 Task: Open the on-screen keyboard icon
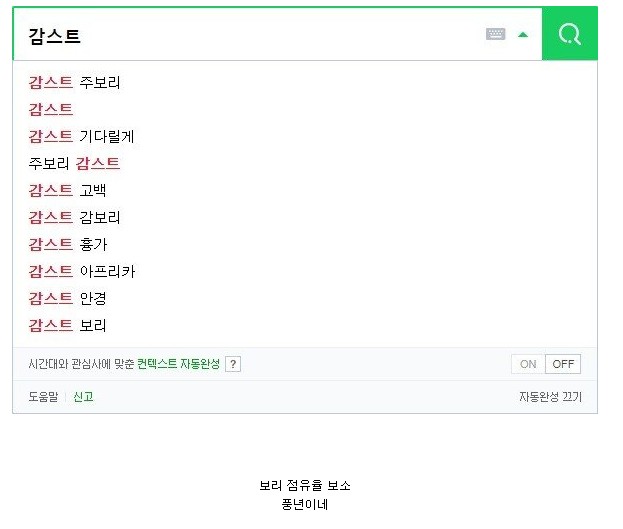pos(495,34)
